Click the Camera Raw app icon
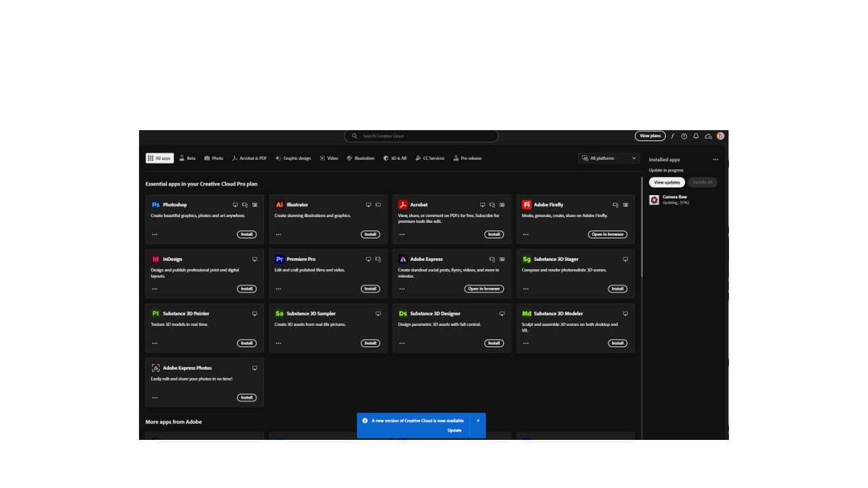 (654, 200)
